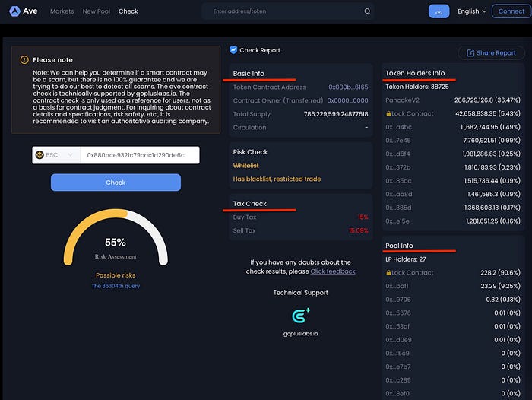The width and height of the screenshot is (532, 400).
Task: Select the Check navigation item
Action: [x=128, y=11]
